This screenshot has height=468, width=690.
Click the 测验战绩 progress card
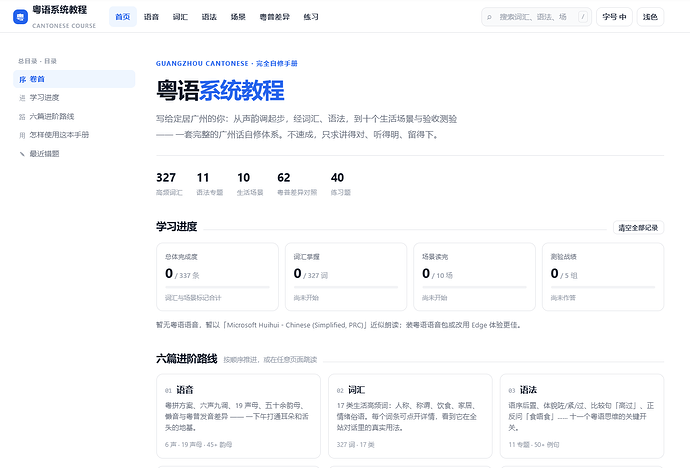pyautogui.click(x=603, y=277)
